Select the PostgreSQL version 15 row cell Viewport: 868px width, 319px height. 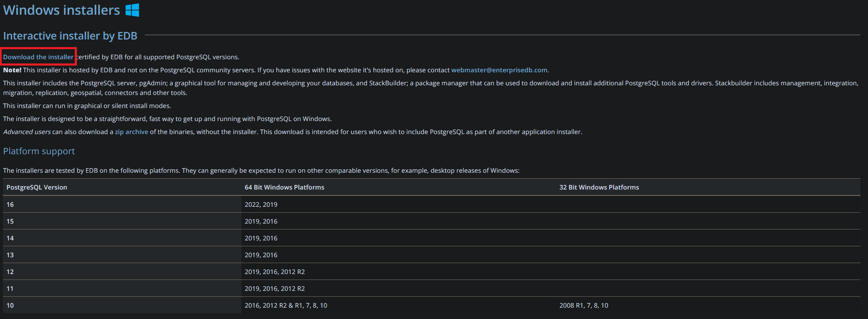(10, 221)
